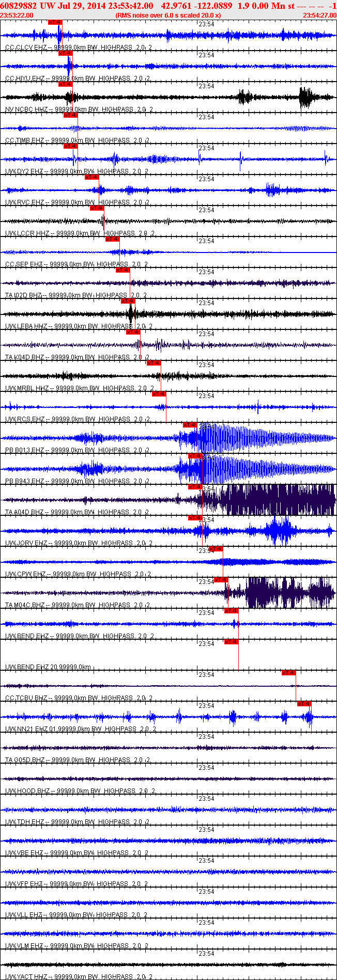
Task: Select the UW.MRBL HHZ station label
Action: [80, 388]
